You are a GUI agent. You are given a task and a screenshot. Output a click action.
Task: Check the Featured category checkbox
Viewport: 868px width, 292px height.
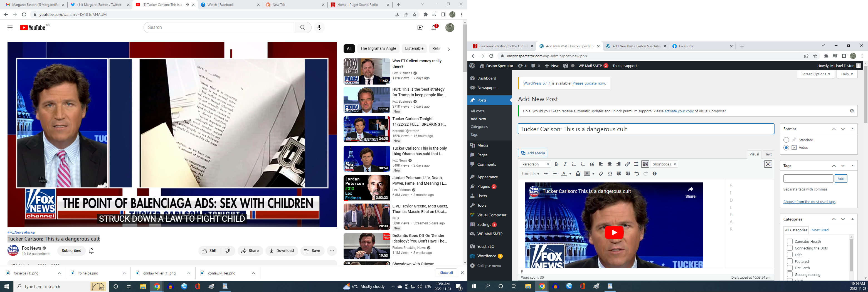(x=790, y=261)
